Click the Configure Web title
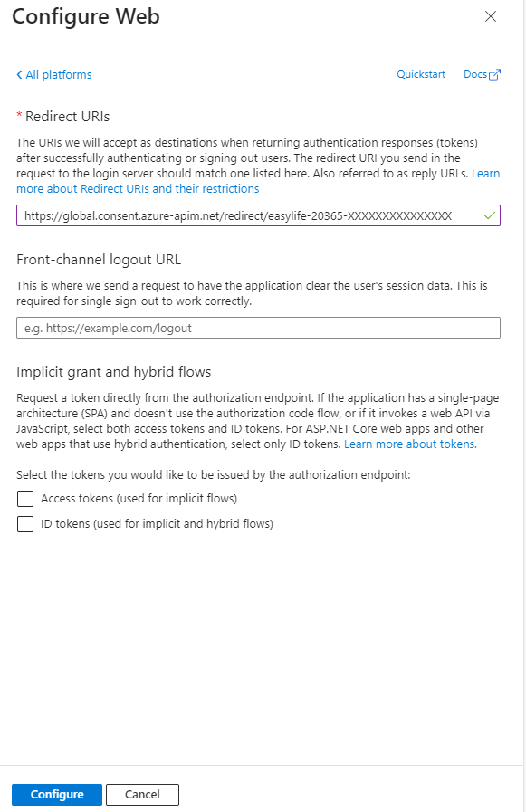Screen dimensions: 526x812 tap(85, 16)
